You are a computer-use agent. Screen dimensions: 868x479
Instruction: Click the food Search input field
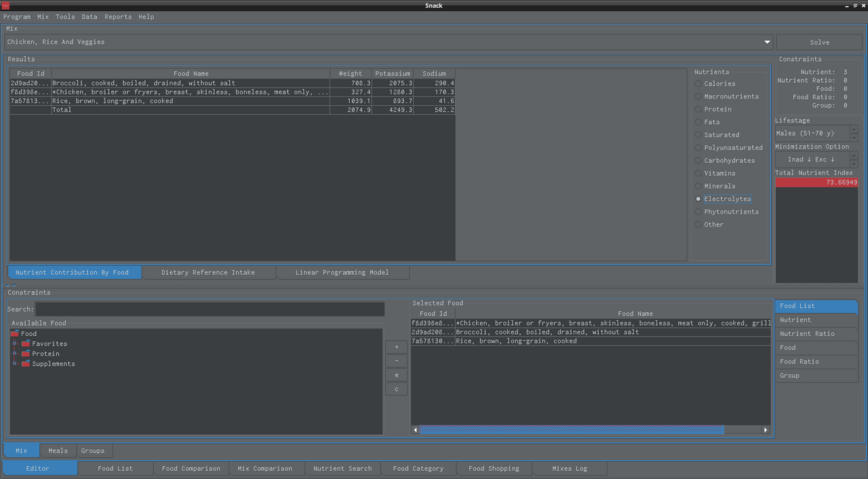pos(210,309)
